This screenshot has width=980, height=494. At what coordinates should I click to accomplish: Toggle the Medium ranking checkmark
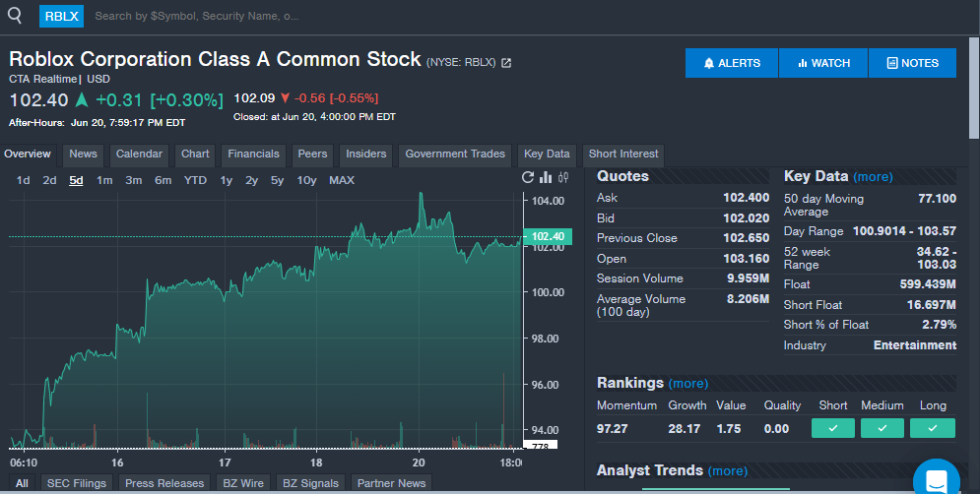(882, 428)
